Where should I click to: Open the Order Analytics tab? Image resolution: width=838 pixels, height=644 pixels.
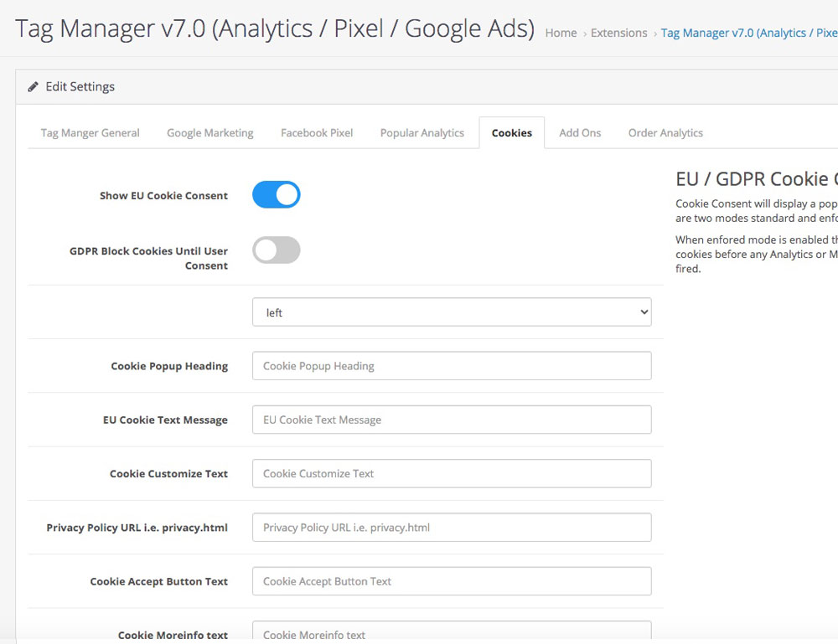(x=665, y=133)
